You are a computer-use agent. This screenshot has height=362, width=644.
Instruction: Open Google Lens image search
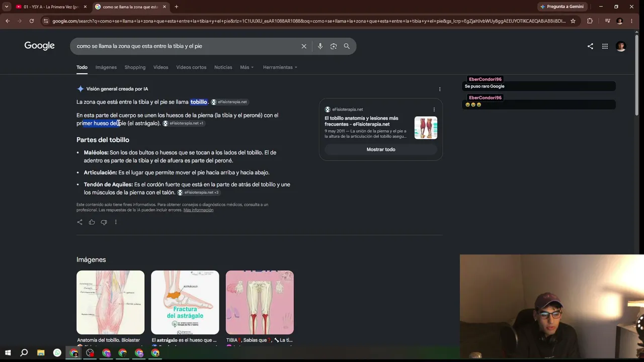pyautogui.click(x=334, y=46)
